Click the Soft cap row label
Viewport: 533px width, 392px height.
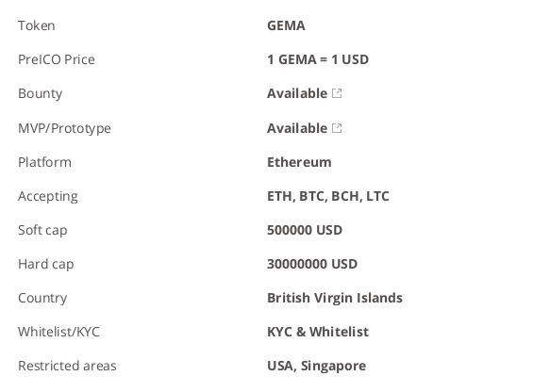[x=42, y=230]
